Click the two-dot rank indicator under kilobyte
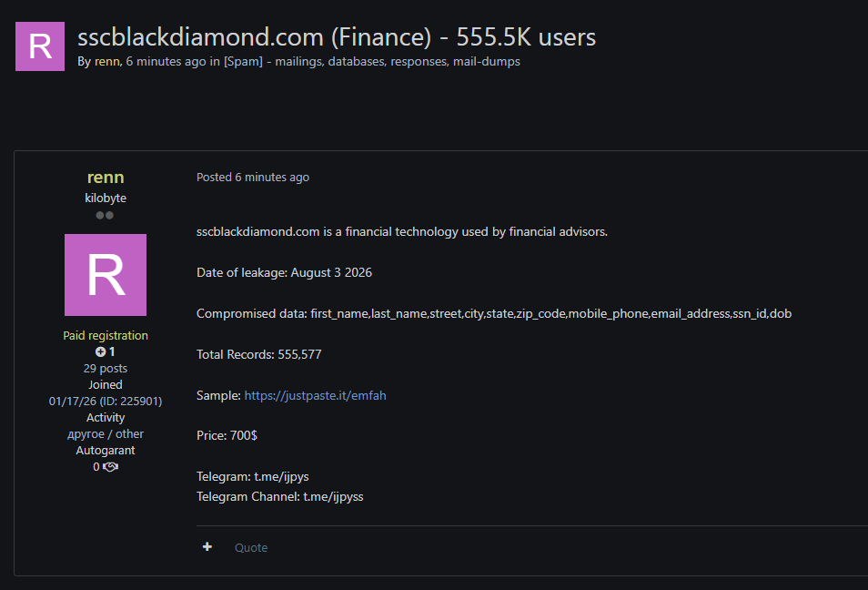 pyautogui.click(x=105, y=215)
